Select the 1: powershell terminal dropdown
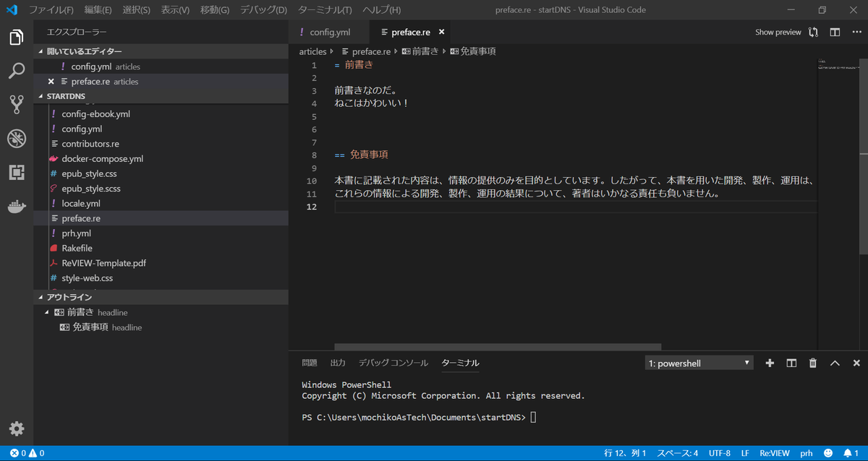 coord(699,363)
